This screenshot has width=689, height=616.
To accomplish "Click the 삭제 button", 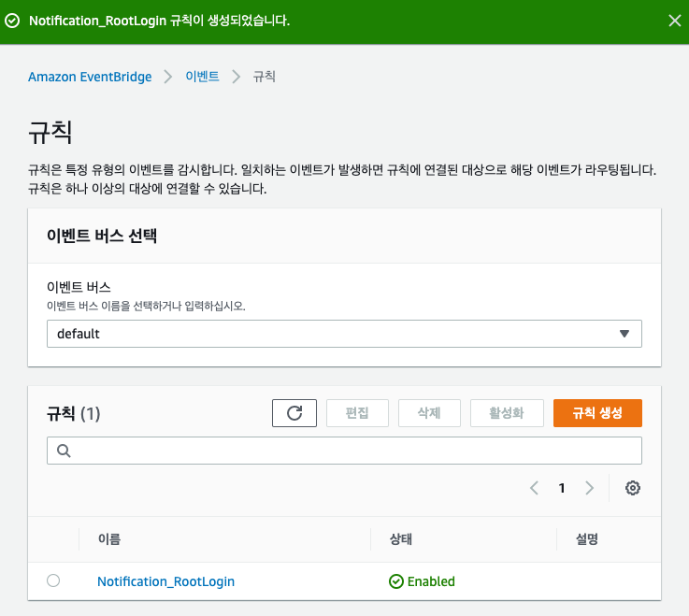I will 429,413.
